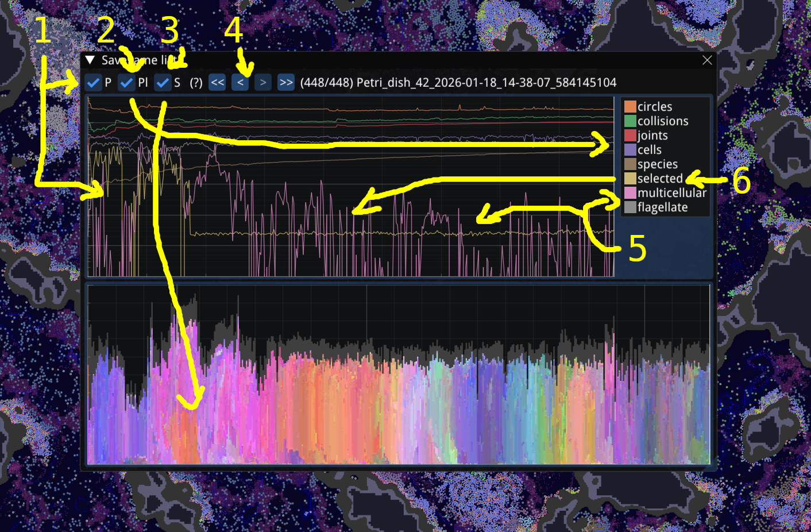This screenshot has width=811, height=532.
Task: Toggle collisions legend green swatch
Action: (630, 121)
